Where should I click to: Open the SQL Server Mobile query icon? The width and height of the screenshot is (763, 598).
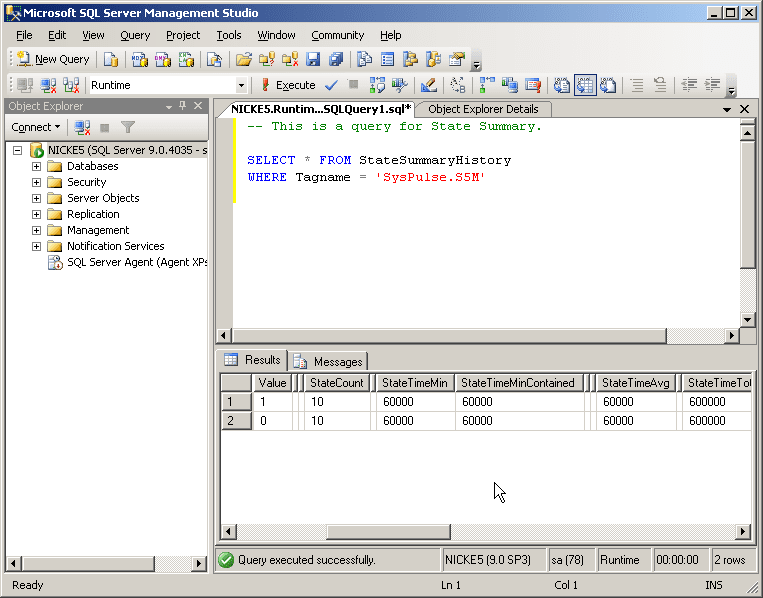pos(215,59)
